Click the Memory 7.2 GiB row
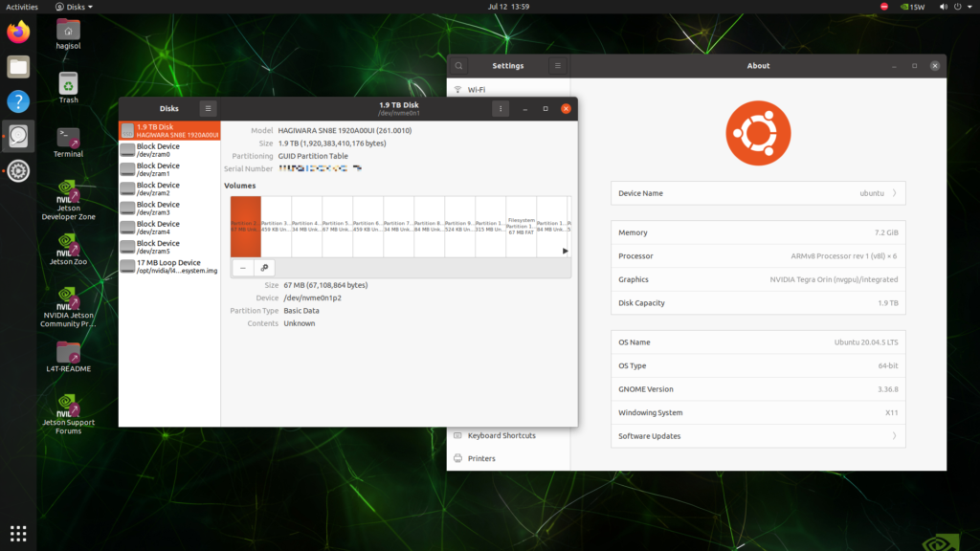This screenshot has width=980, height=551. [758, 232]
